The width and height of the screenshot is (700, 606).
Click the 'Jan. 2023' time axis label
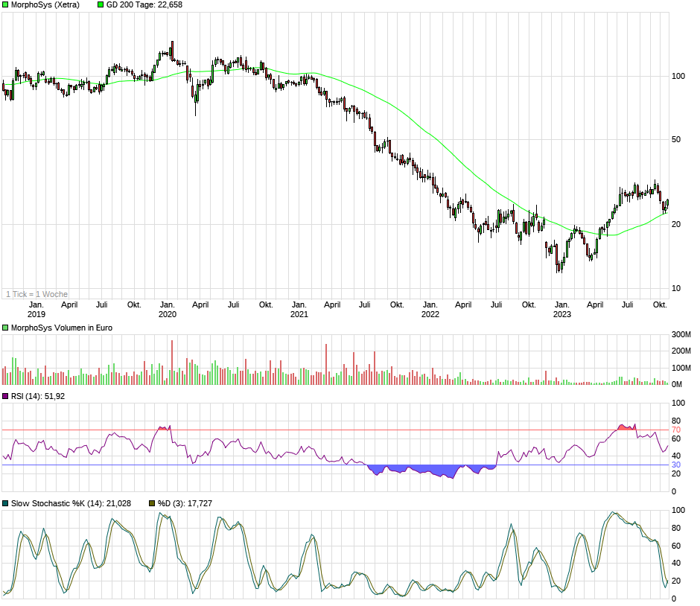(x=561, y=309)
